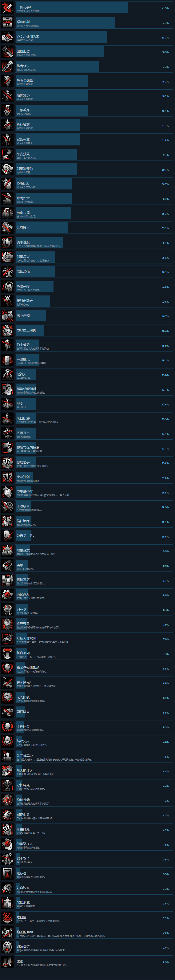The width and height of the screenshot is (175, 980).
Task: Select the 巅峰时刻 achievement icon
Action: pos(8,22)
